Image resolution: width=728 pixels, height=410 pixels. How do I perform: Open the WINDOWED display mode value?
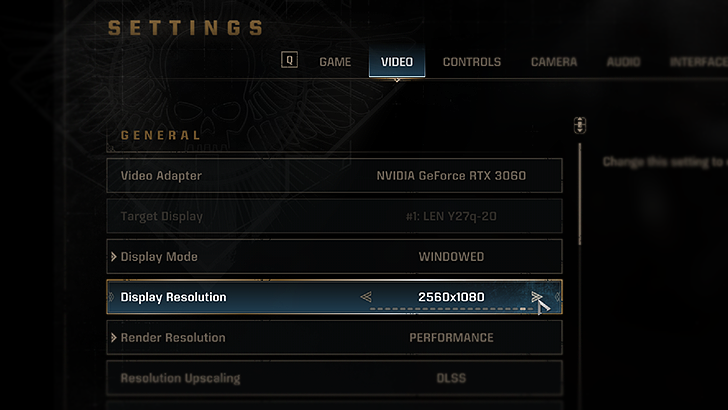pyautogui.click(x=451, y=257)
